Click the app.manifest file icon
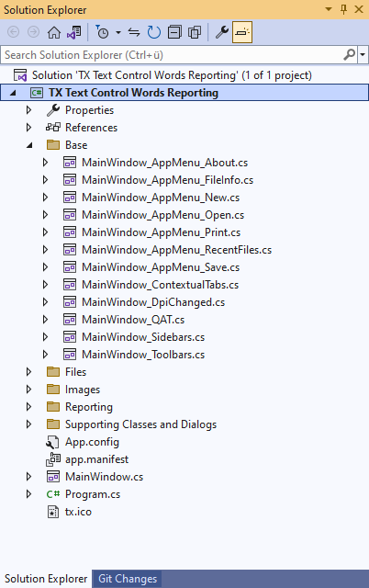The image size is (369, 588). (53, 459)
